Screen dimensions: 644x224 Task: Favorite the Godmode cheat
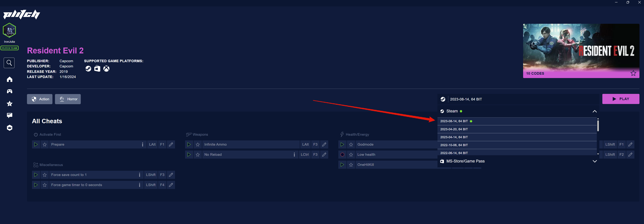tap(351, 144)
